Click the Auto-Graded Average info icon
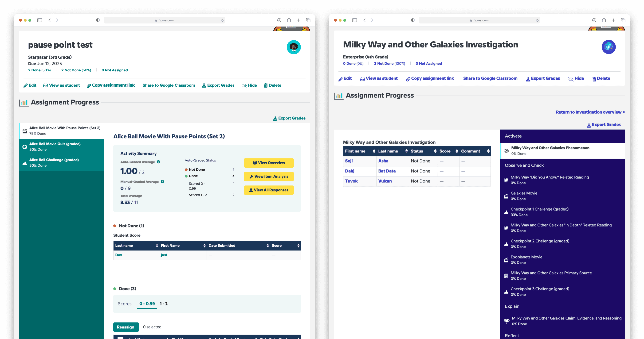Screen dimensions: 644x339 (x=158, y=162)
